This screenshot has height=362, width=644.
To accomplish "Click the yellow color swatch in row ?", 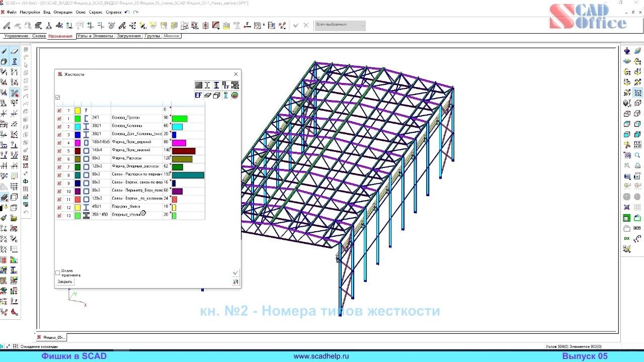I will 77,110.
